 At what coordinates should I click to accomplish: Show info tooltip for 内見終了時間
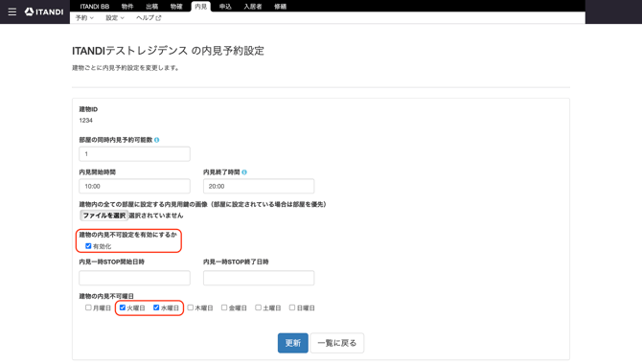(244, 172)
